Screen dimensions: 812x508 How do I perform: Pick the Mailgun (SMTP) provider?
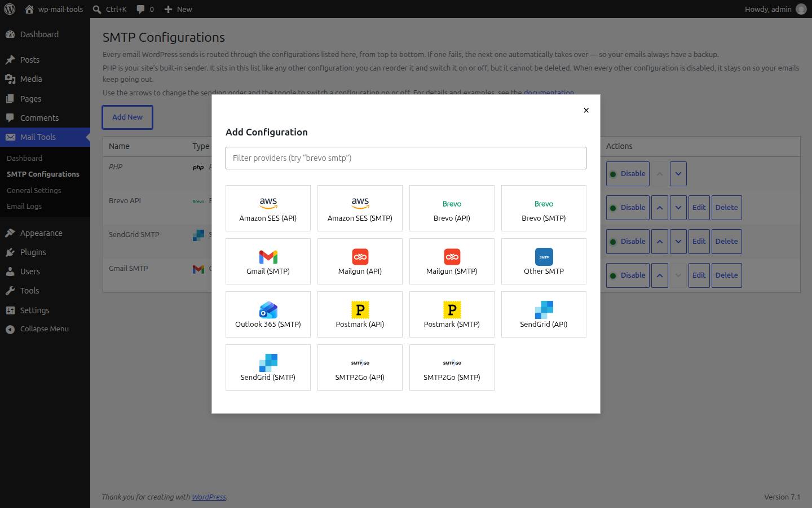pos(452,261)
